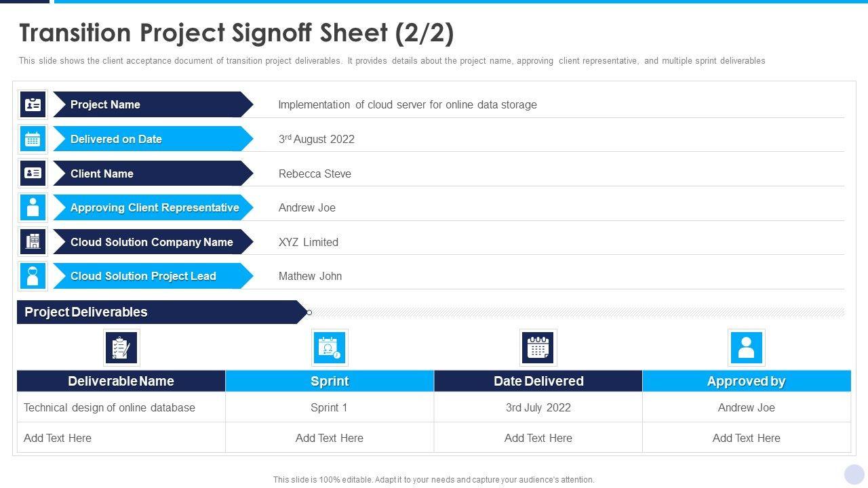
Task: Click the Deliverable Name column header
Action: point(121,381)
